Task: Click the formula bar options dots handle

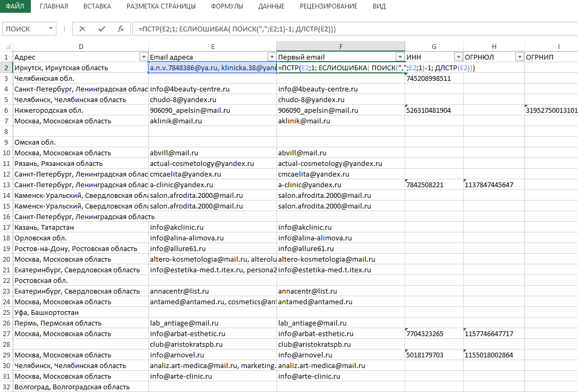Action: point(64,29)
